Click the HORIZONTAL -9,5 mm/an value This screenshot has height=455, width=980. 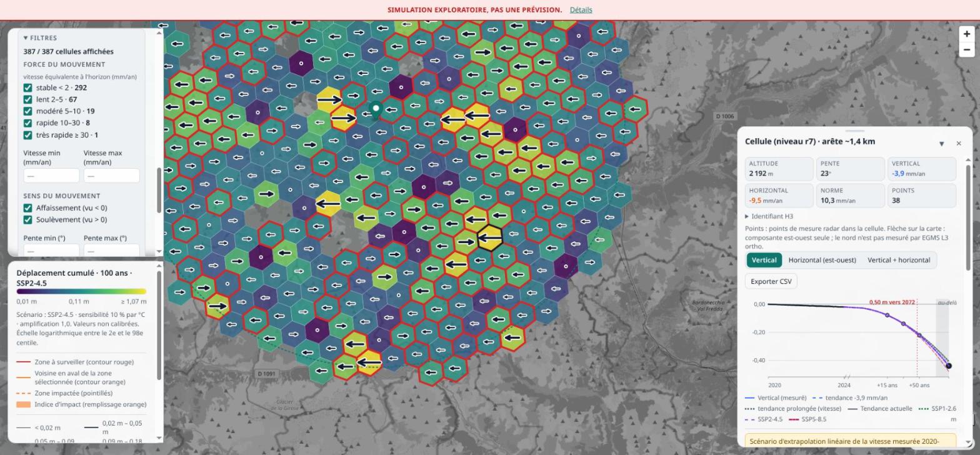coord(766,201)
